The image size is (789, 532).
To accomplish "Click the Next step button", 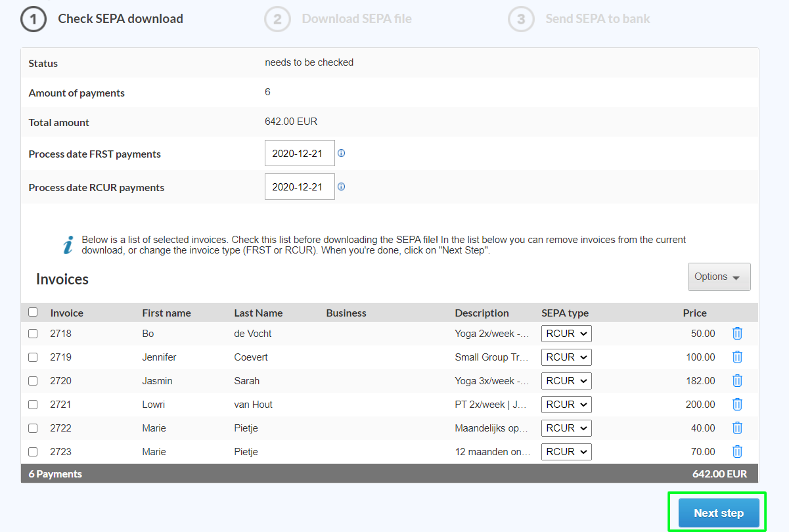I will click(719, 512).
